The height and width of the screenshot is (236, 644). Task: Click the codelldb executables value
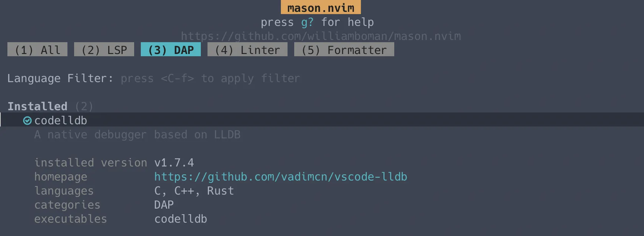tap(180, 219)
